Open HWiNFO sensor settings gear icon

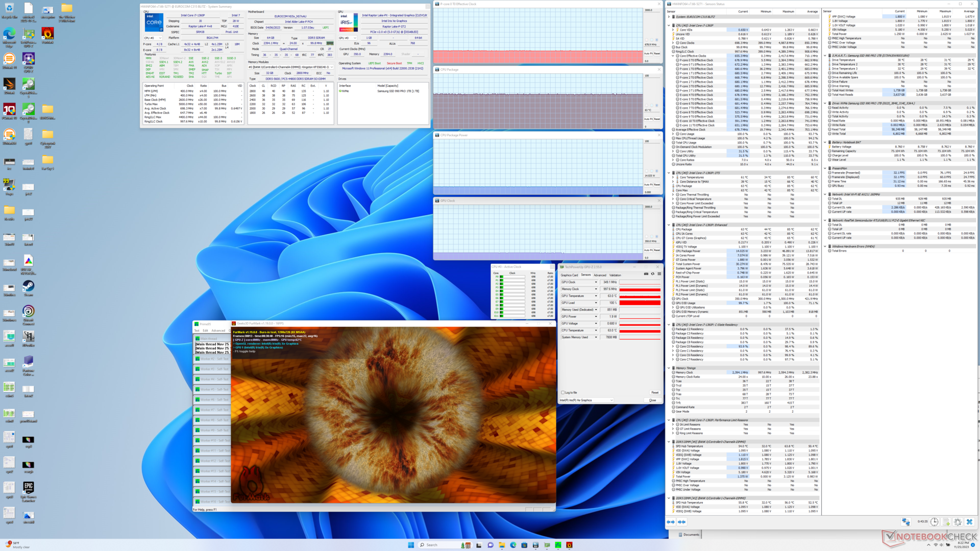[958, 522]
